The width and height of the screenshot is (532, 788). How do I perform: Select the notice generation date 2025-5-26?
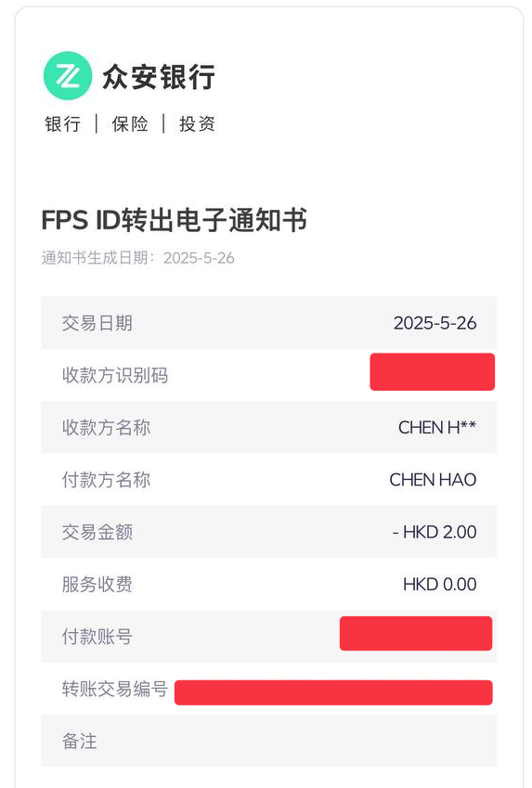pyautogui.click(x=199, y=258)
